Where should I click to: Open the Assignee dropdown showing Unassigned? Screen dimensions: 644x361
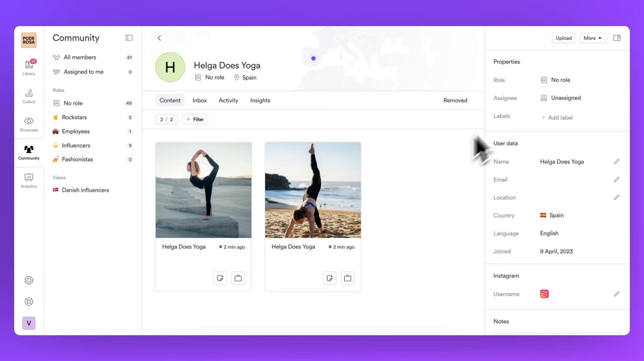coord(560,98)
